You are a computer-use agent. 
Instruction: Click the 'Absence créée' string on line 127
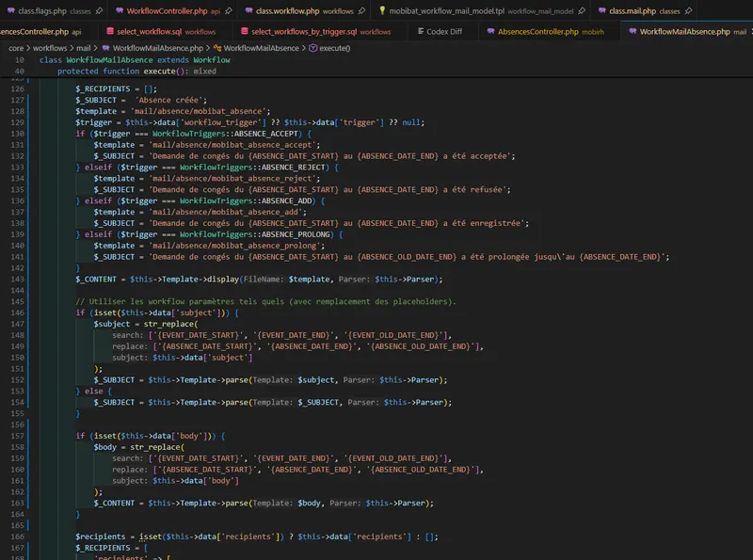(x=170, y=100)
